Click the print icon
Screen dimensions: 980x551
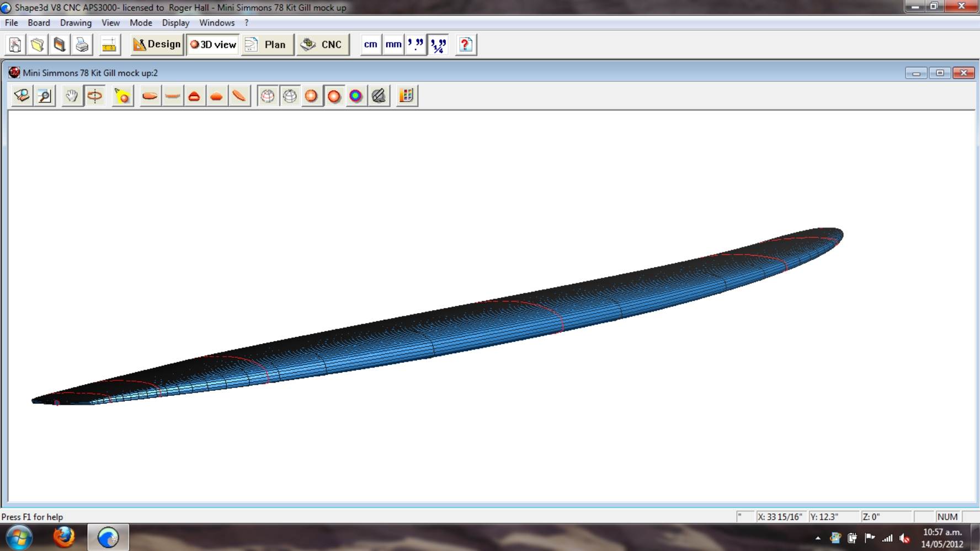pos(82,45)
